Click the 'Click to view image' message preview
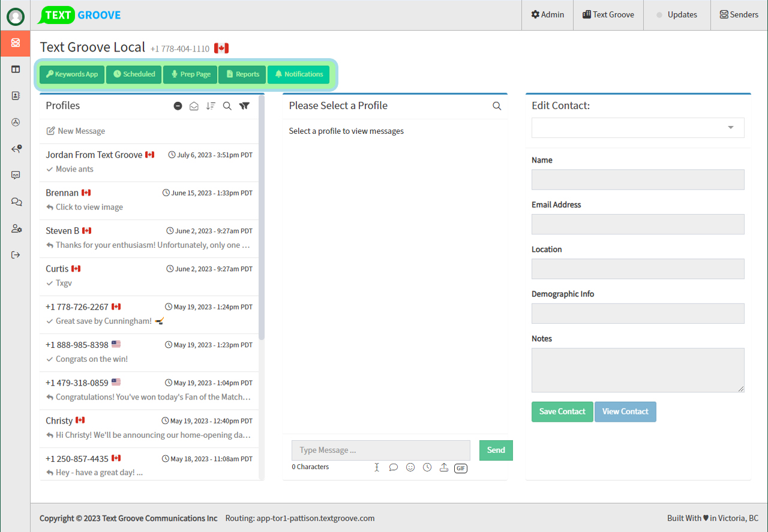The width and height of the screenshot is (768, 532). pos(89,208)
